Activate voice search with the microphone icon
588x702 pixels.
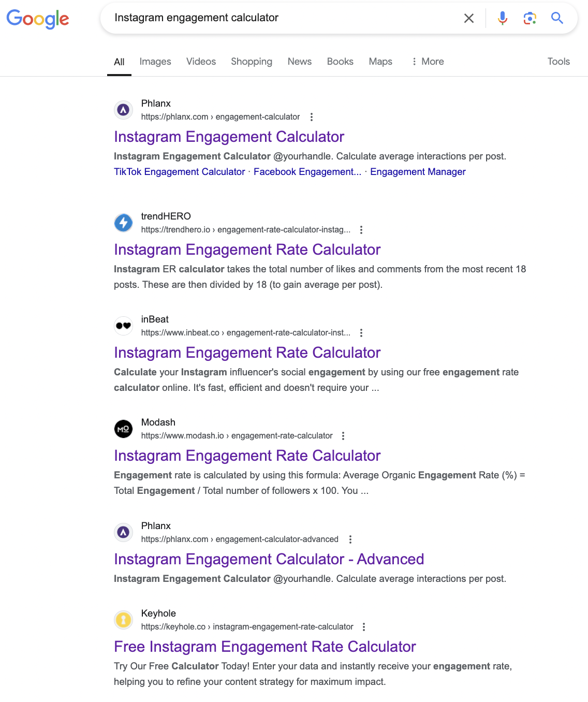tap(502, 18)
